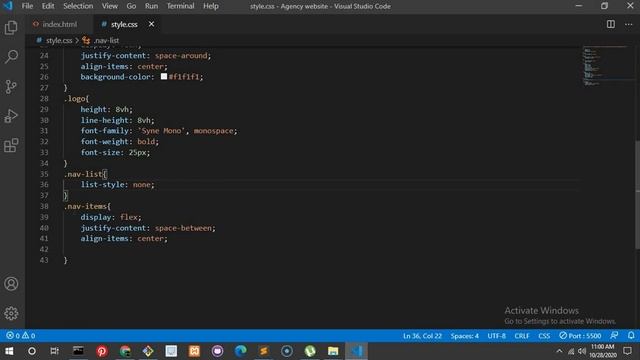Screen dimensions: 640x360
Task: Open Cortana search circle on taskbar
Action: 32,351
